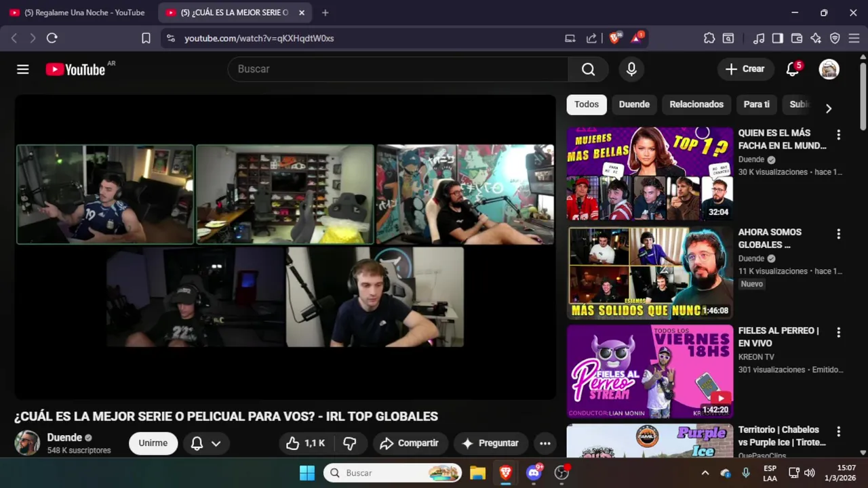
Task: Click the address bar URL
Action: (259, 39)
